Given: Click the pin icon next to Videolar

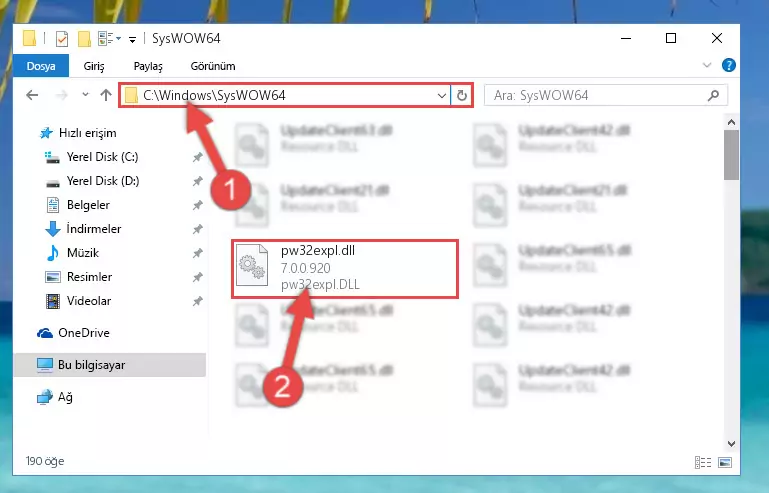Looking at the screenshot, I should click(197, 302).
